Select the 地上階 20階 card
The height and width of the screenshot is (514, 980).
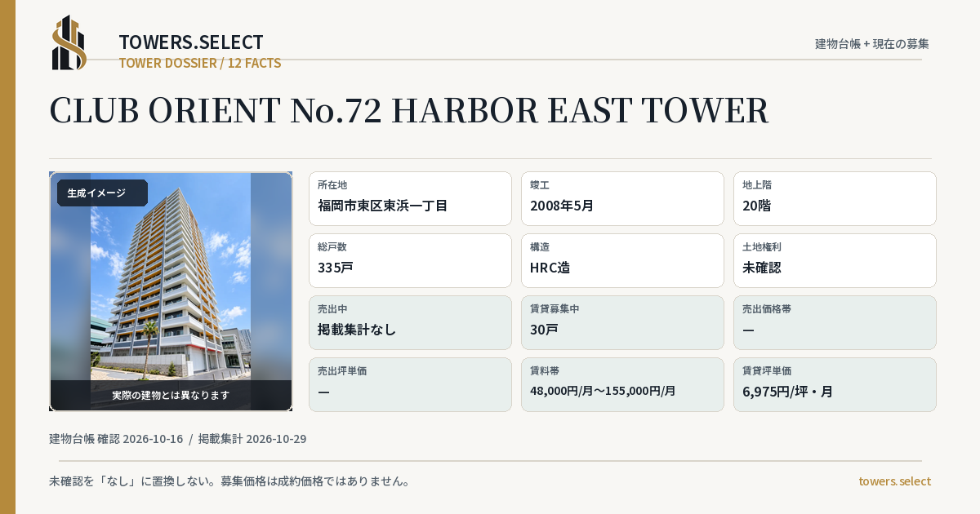pos(835,198)
